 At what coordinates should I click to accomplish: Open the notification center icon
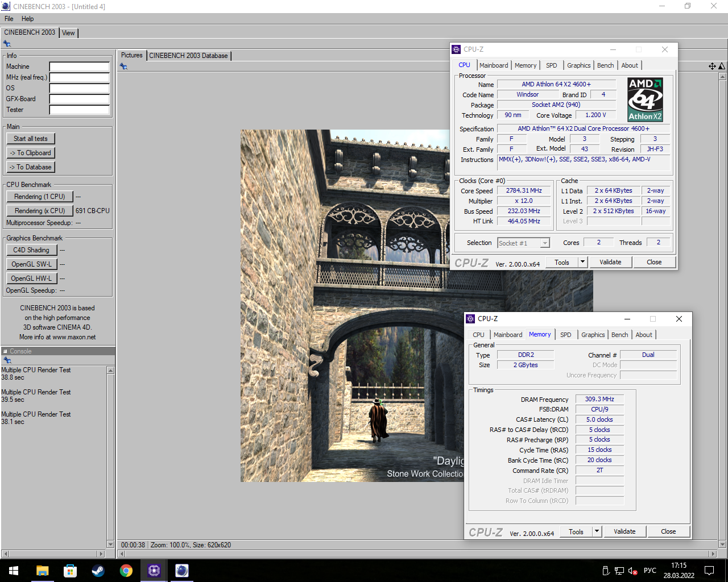pos(709,571)
